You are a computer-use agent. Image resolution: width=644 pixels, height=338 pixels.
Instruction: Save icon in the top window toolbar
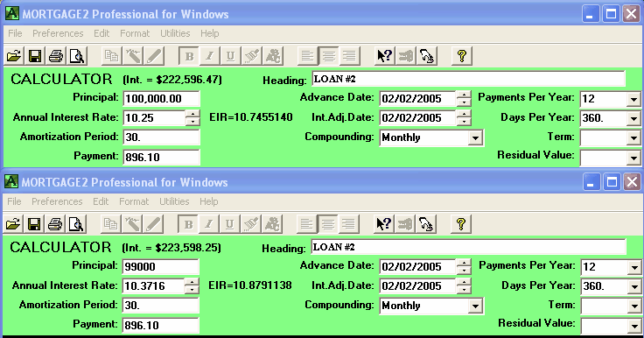(x=35, y=56)
